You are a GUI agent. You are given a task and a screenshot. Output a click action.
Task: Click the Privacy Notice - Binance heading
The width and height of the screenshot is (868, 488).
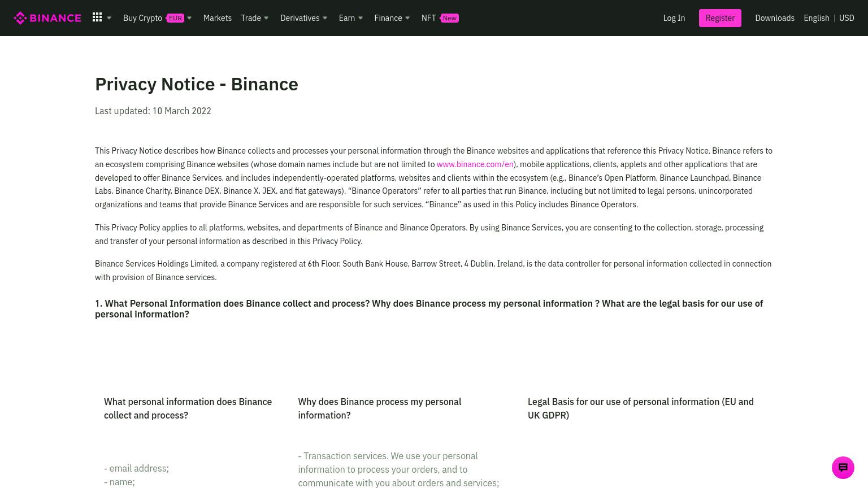[x=197, y=84]
